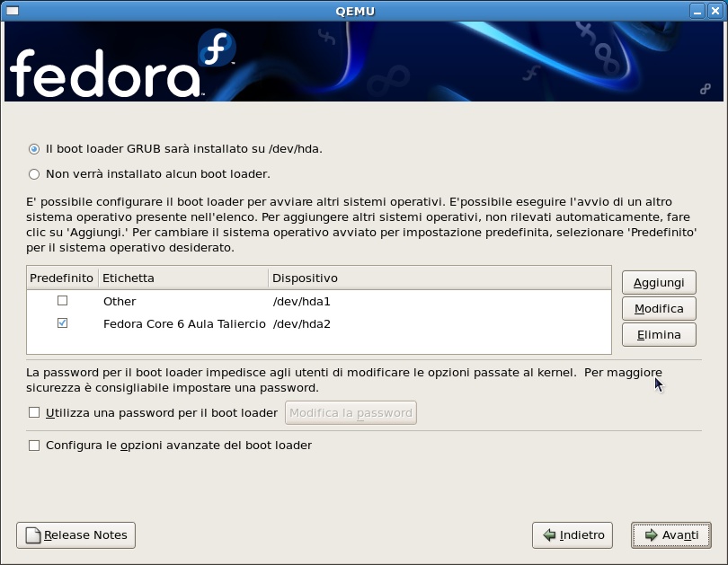Click the document icon on Release Notes
Image resolution: width=728 pixels, height=565 pixels.
click(x=33, y=535)
